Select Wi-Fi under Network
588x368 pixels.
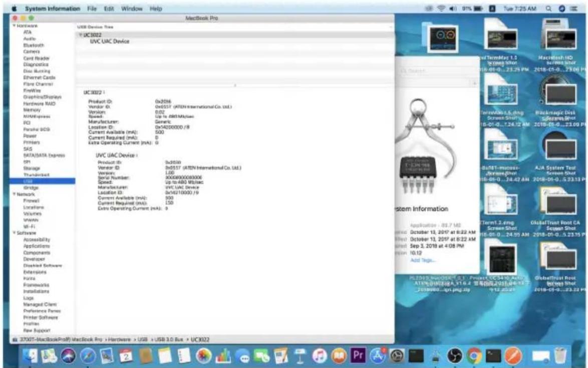coord(29,227)
